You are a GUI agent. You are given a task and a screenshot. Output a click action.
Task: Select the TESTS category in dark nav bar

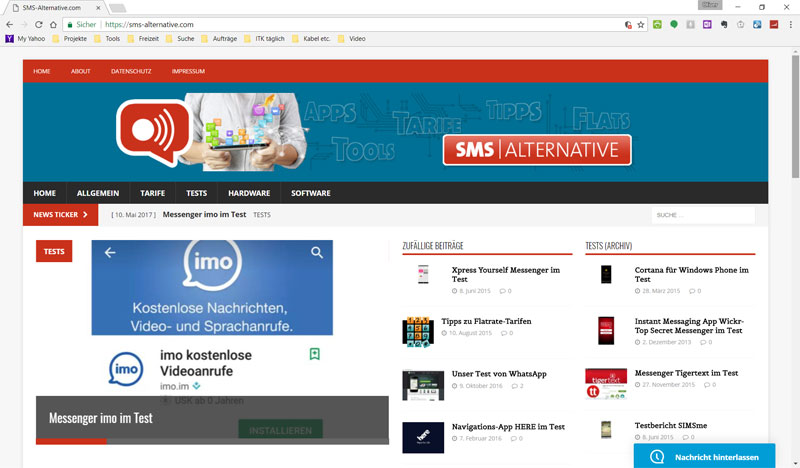coord(196,193)
